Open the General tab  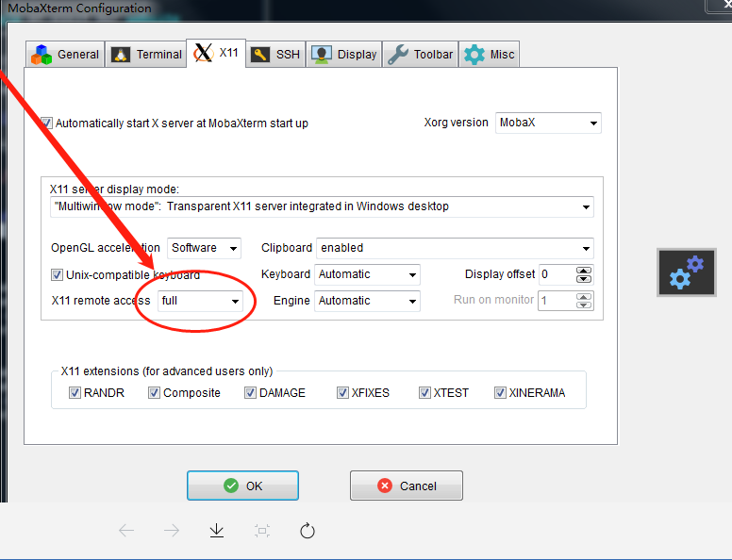pos(65,55)
